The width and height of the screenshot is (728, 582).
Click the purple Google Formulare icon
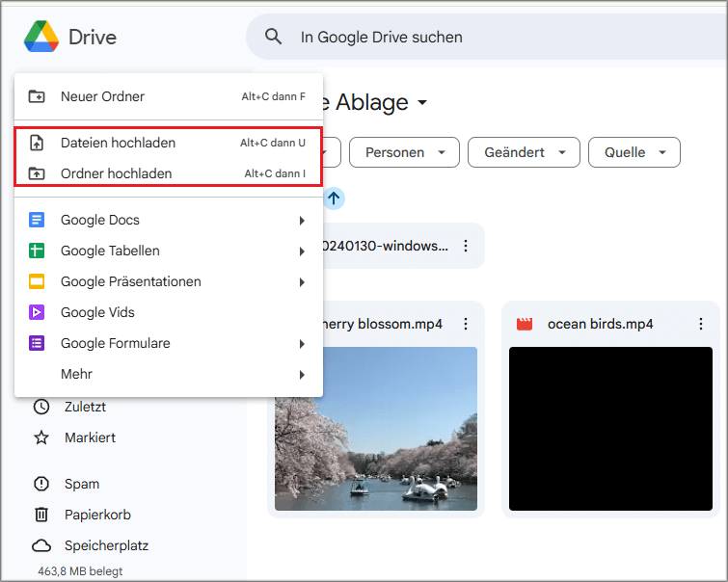[x=37, y=343]
